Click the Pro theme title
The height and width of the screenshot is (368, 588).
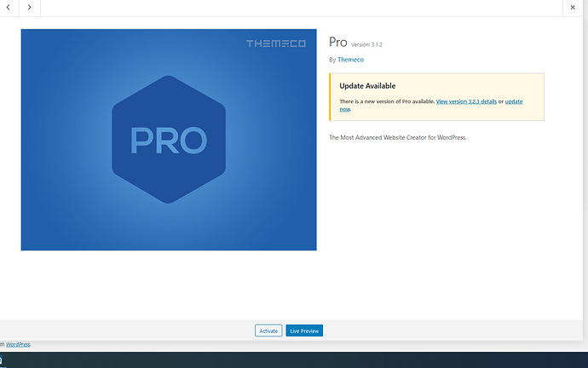coord(337,42)
